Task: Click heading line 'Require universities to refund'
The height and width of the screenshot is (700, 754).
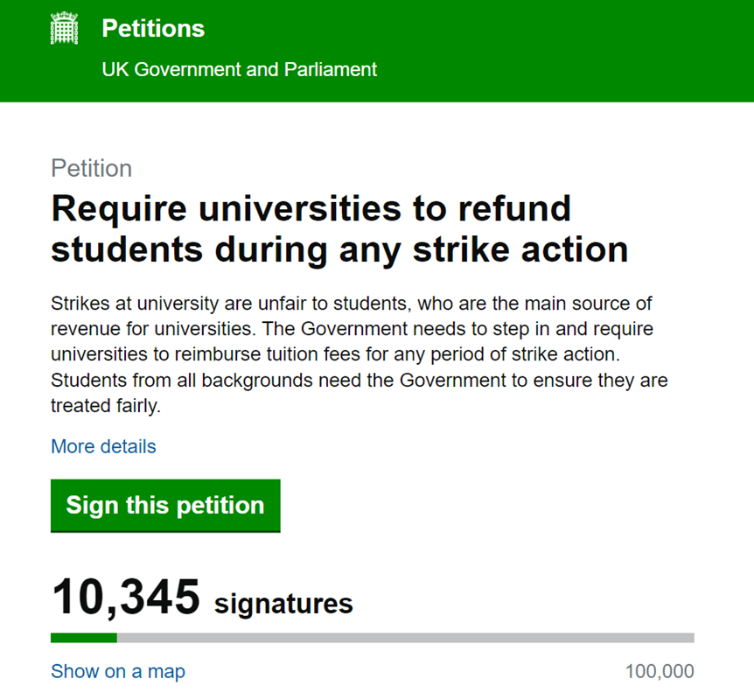Action: (x=311, y=209)
